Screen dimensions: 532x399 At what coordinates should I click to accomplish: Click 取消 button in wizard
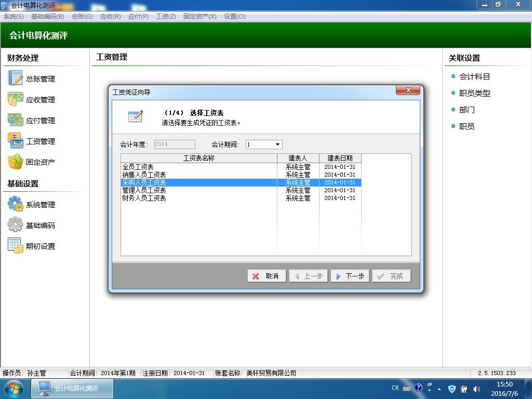[x=267, y=276]
